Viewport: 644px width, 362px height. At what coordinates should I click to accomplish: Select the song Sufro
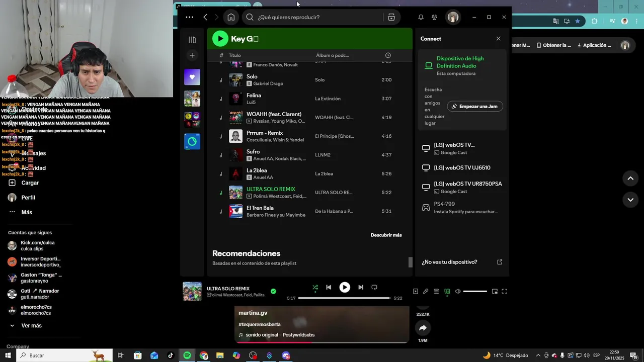pyautogui.click(x=309, y=155)
